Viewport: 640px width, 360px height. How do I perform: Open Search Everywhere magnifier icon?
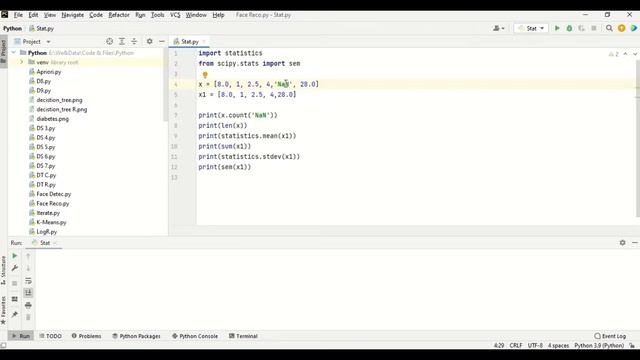click(x=609, y=28)
